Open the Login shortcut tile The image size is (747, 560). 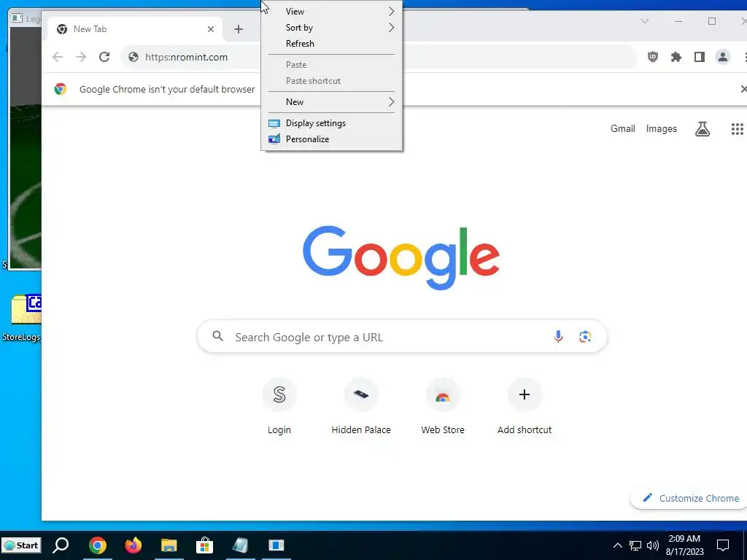[x=279, y=406]
